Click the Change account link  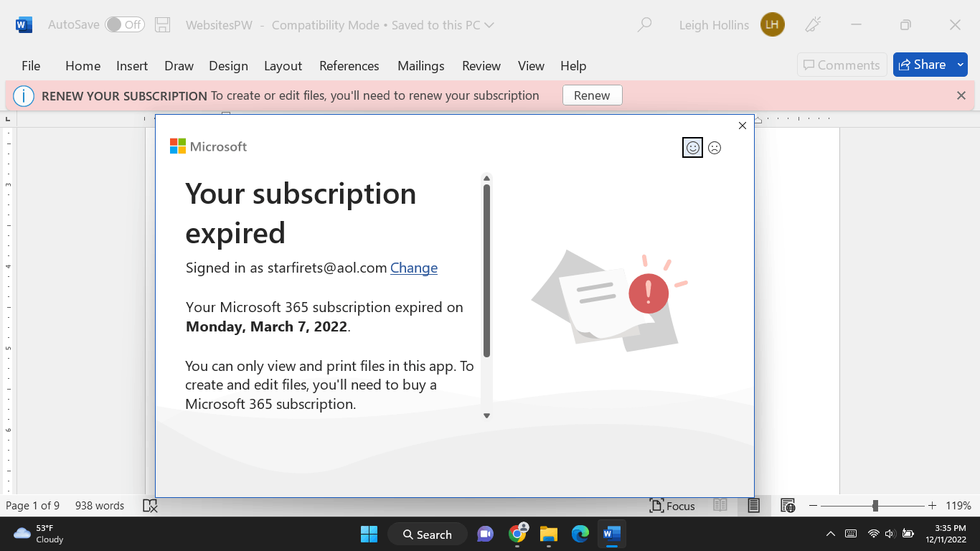(x=414, y=268)
